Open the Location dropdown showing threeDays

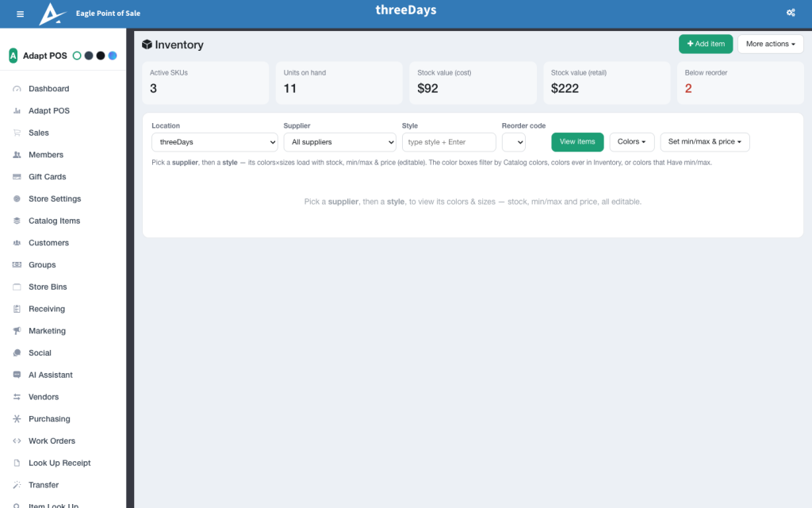pyautogui.click(x=214, y=142)
